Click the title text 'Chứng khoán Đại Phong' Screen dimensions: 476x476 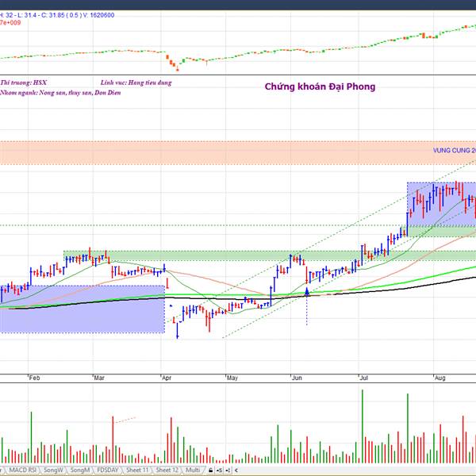(x=320, y=86)
